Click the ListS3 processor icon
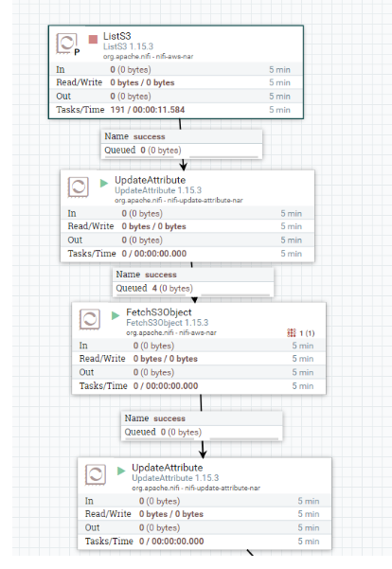 [x=67, y=44]
